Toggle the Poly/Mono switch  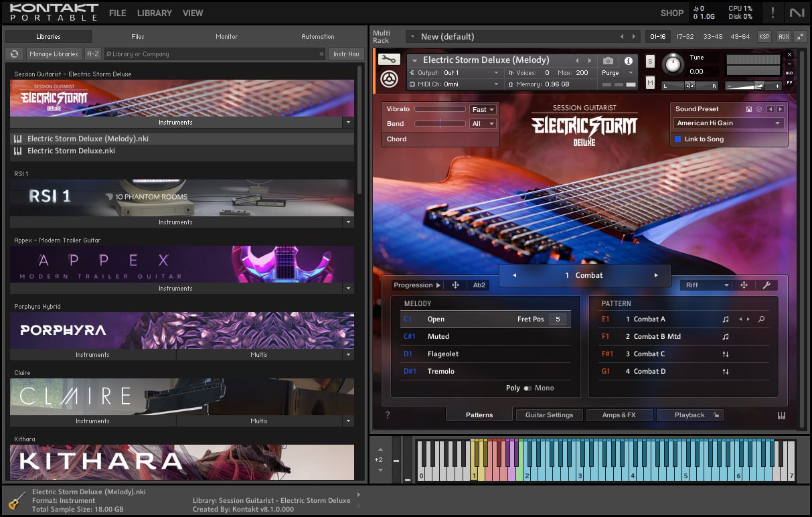pyautogui.click(x=527, y=388)
